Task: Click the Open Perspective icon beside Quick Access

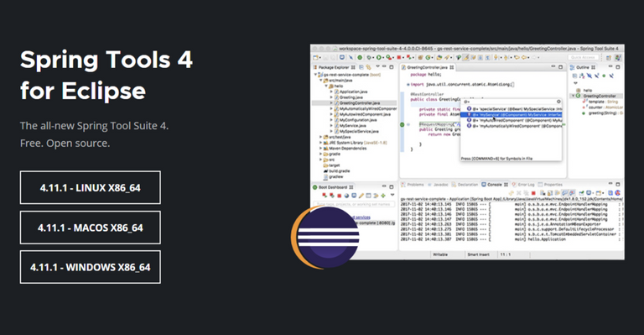Action: [609, 58]
